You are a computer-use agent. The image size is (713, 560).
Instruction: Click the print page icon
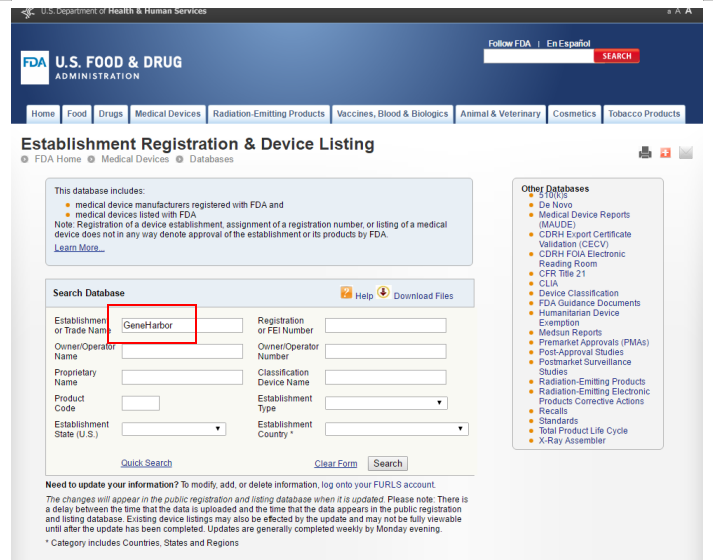[x=645, y=152]
